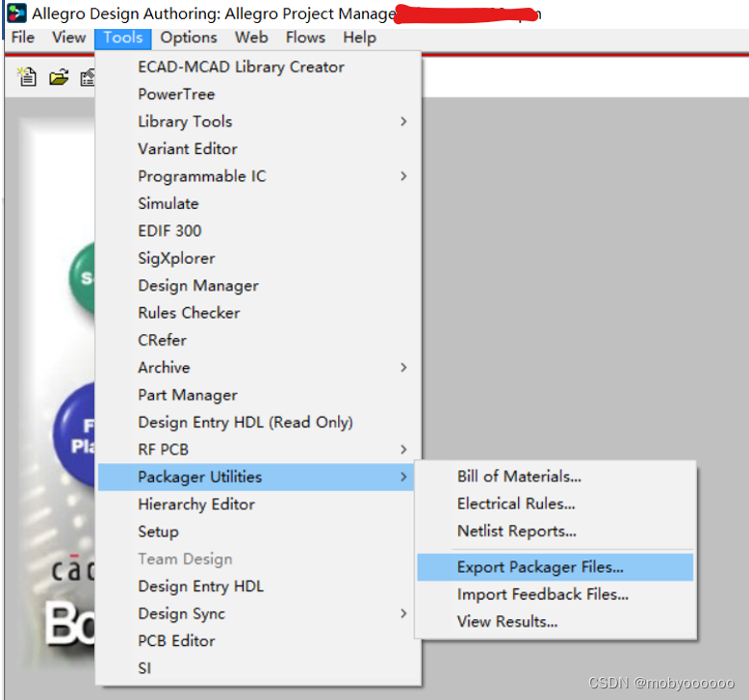Open Design Manager
Image resolution: width=749 pixels, height=700 pixels.
click(258, 286)
